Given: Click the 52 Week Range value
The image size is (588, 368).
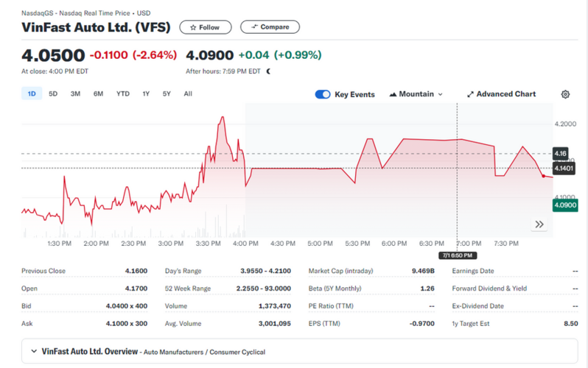Looking at the screenshot, I should 264,289.
